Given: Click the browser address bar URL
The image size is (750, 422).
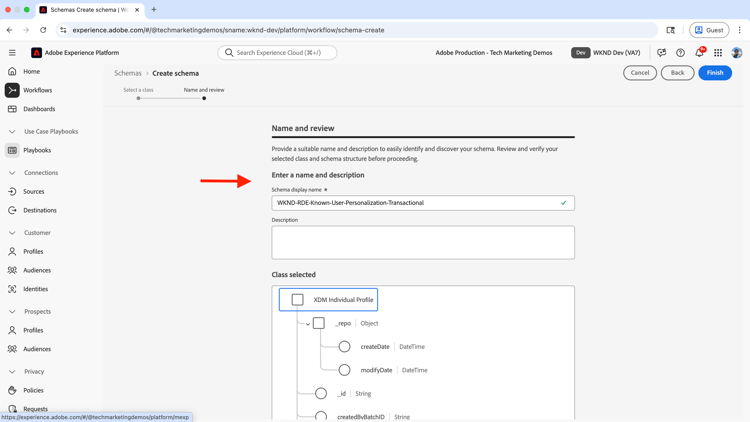Looking at the screenshot, I should pos(228,30).
